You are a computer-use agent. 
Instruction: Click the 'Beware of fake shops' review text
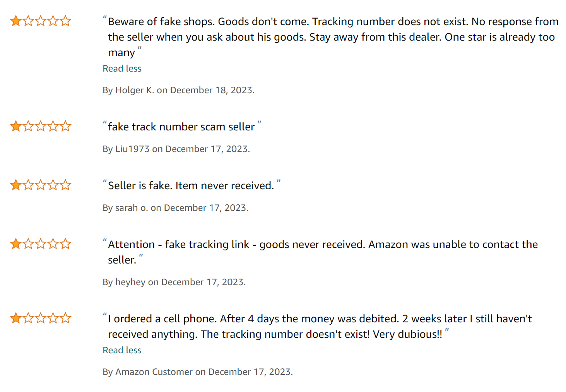[333, 37]
